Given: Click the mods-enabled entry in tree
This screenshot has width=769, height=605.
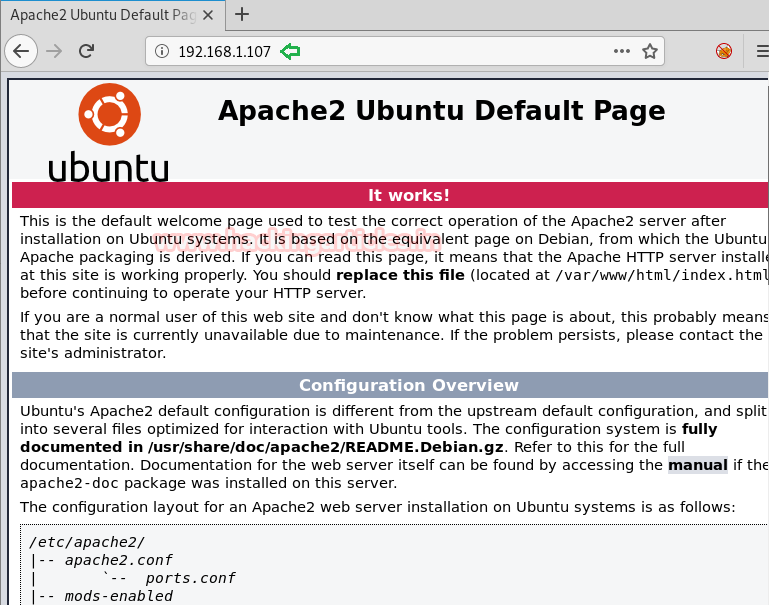Looking at the screenshot, I should (118, 596).
